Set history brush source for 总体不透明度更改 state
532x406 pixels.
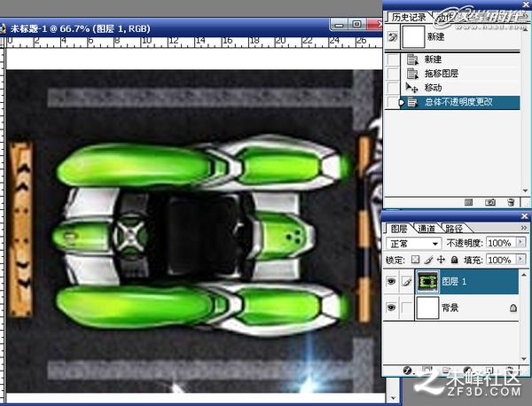click(393, 102)
